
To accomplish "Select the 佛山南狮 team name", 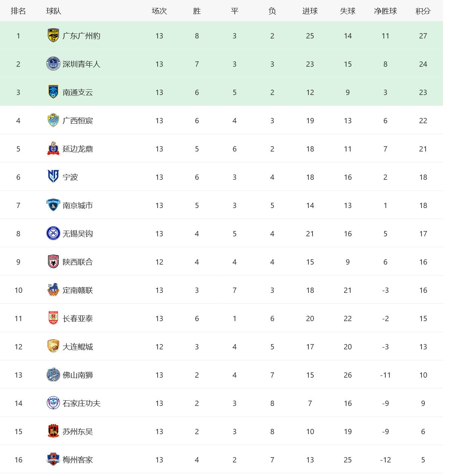I will click(x=78, y=375).
